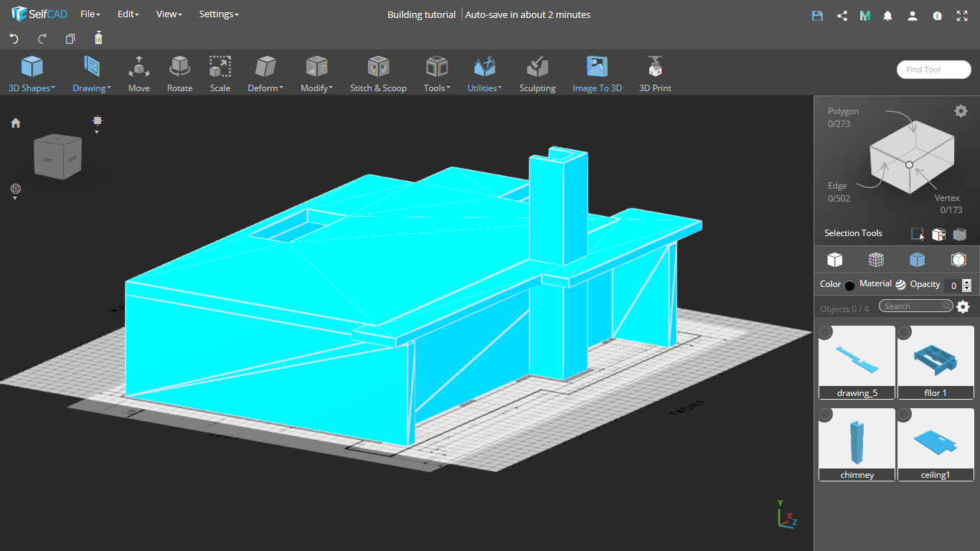The width and height of the screenshot is (980, 551).
Task: Open the Drawing tool menu
Action: coord(91,74)
